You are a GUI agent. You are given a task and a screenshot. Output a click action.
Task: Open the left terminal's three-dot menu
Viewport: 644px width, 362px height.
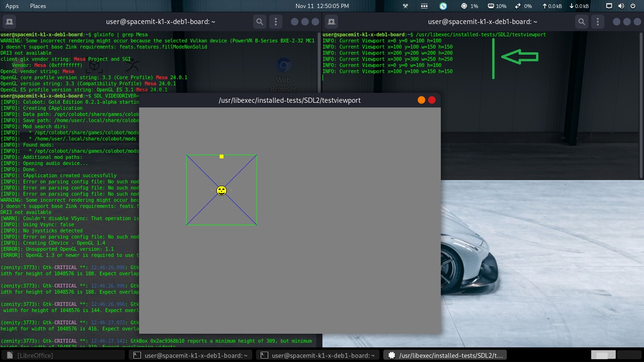tap(276, 22)
